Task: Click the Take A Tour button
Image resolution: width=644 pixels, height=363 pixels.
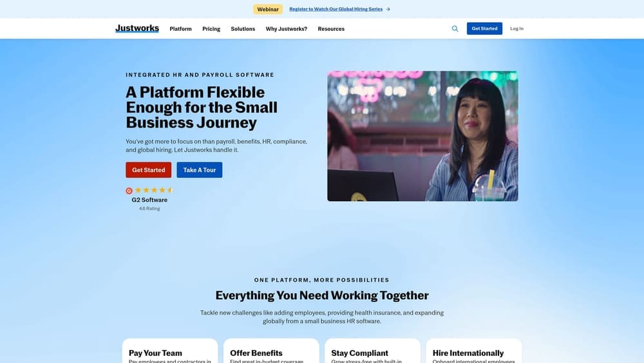Action: [199, 170]
